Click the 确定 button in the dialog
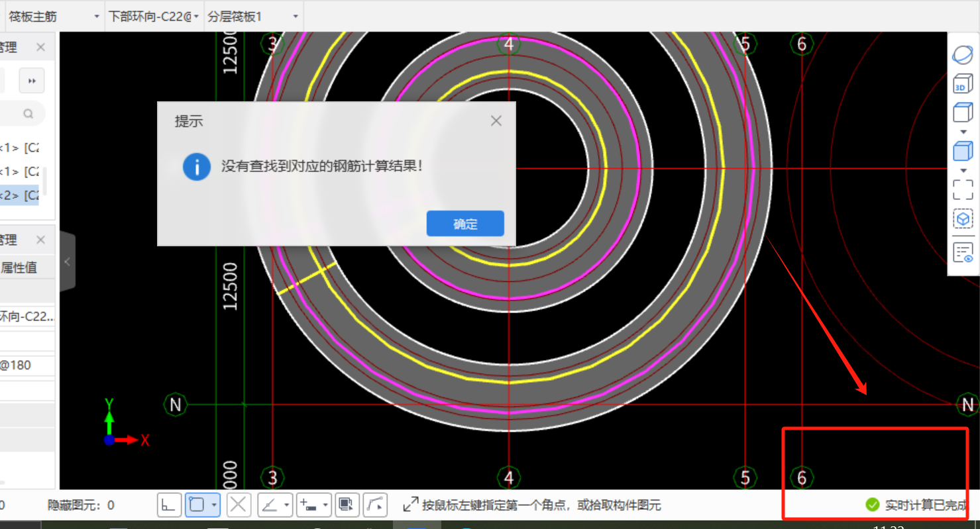980x529 pixels. [x=465, y=224]
